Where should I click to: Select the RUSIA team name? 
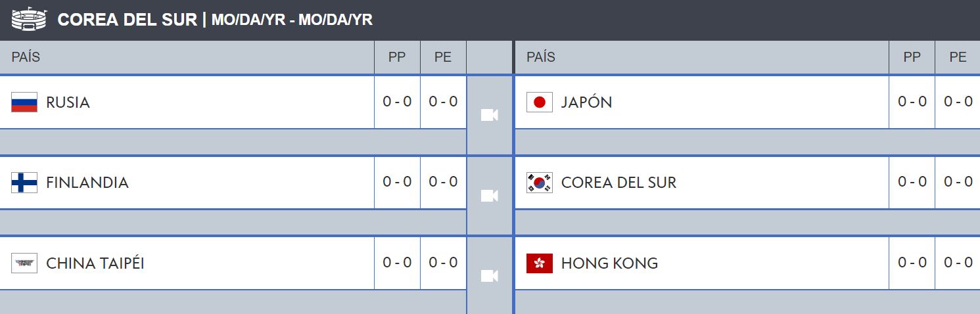[x=68, y=102]
